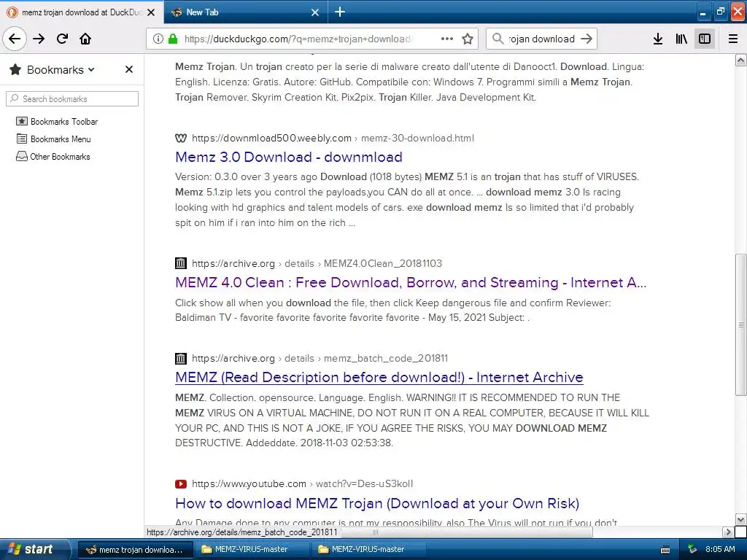Click the keyboard icon in taskbar
This screenshot has width=747, height=560.
[x=665, y=550]
